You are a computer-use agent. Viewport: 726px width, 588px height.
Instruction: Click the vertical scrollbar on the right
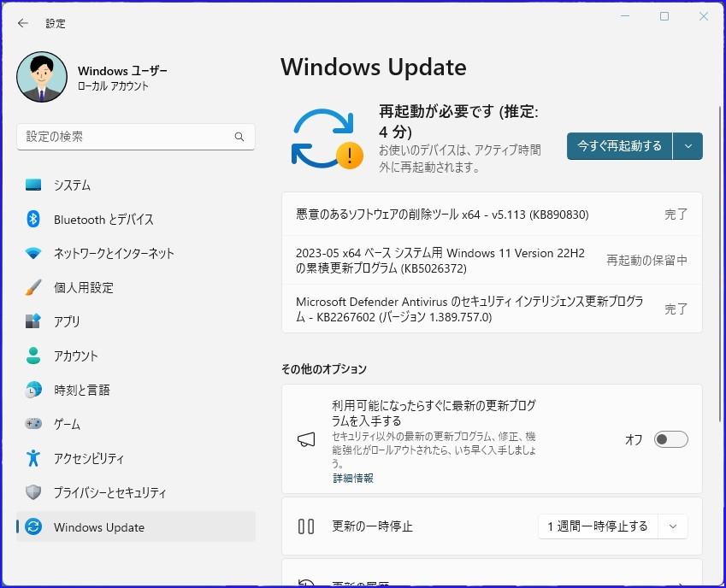720,264
